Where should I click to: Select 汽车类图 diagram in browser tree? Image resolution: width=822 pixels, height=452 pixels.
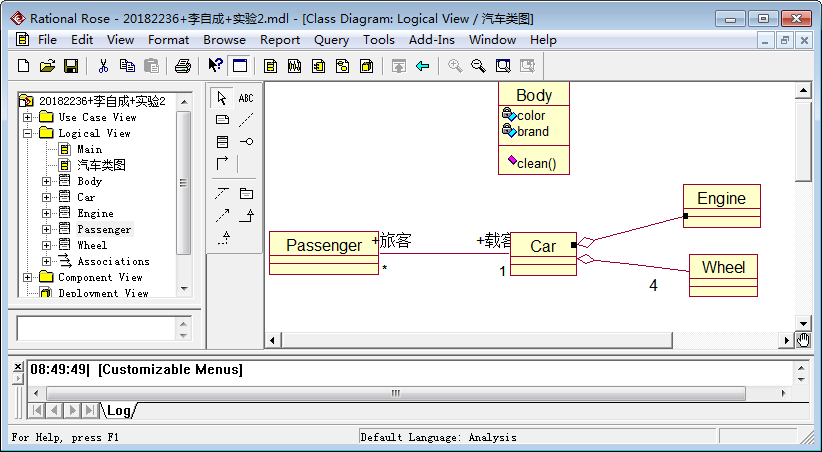coord(102,165)
